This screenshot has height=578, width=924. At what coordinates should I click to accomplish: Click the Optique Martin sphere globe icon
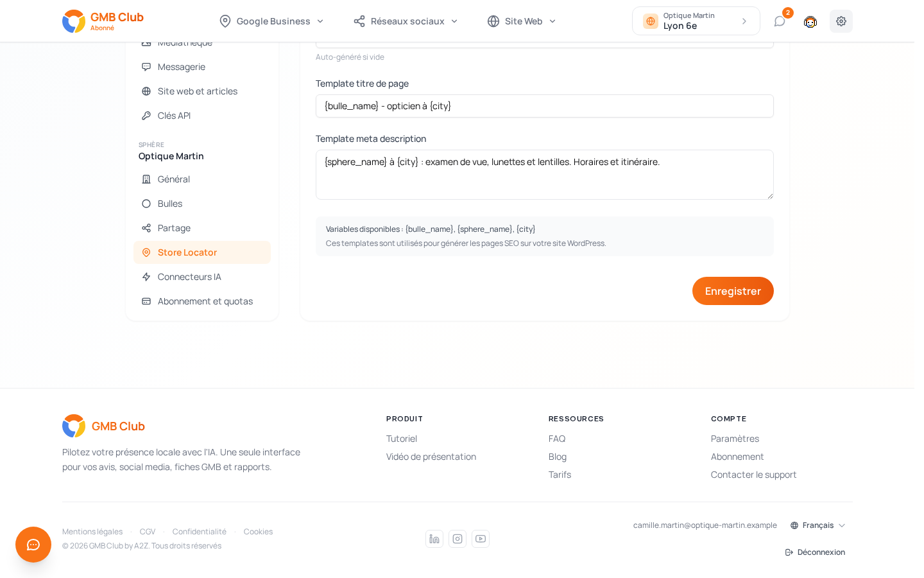(651, 21)
